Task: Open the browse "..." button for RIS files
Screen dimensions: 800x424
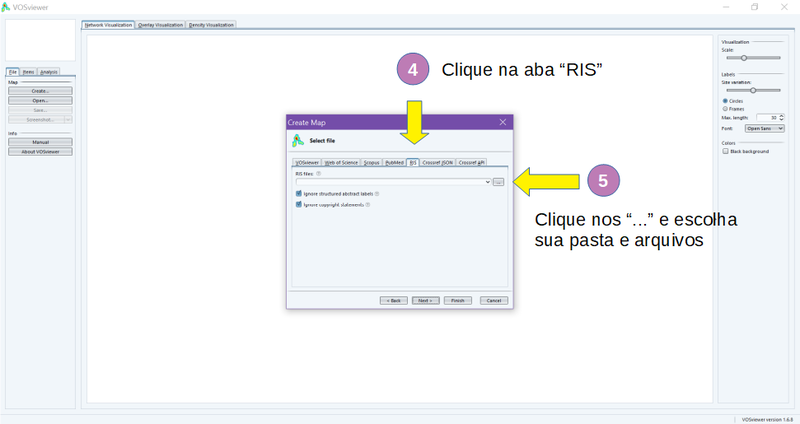Action: (498, 182)
